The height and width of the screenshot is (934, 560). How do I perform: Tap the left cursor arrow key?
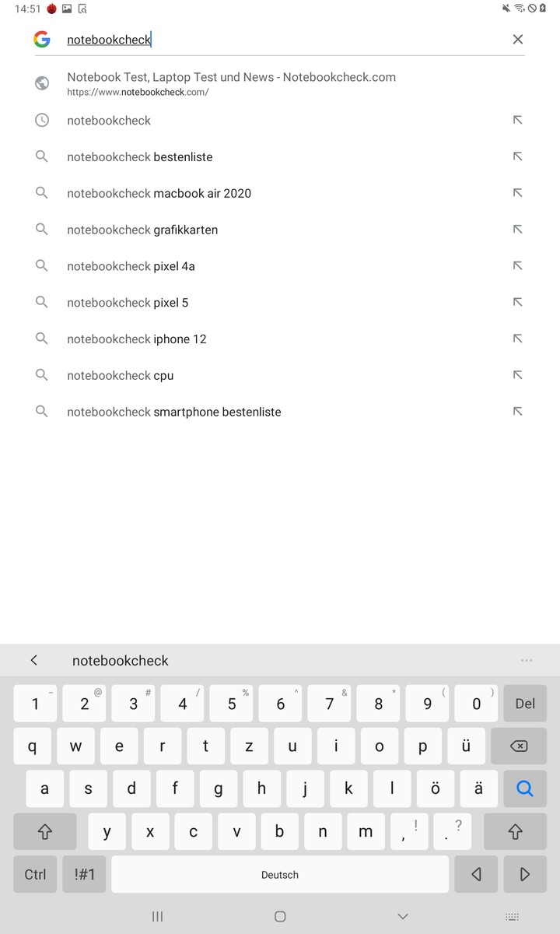tap(476, 874)
